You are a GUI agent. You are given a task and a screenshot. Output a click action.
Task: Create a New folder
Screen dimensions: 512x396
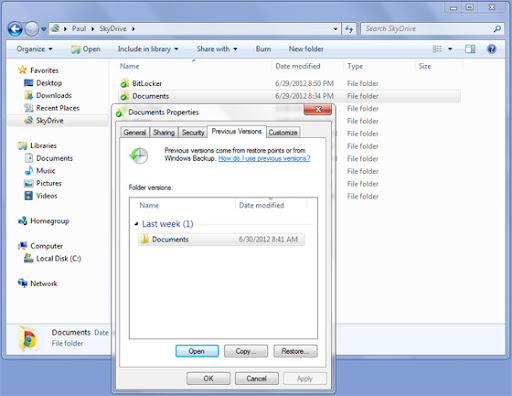click(306, 49)
